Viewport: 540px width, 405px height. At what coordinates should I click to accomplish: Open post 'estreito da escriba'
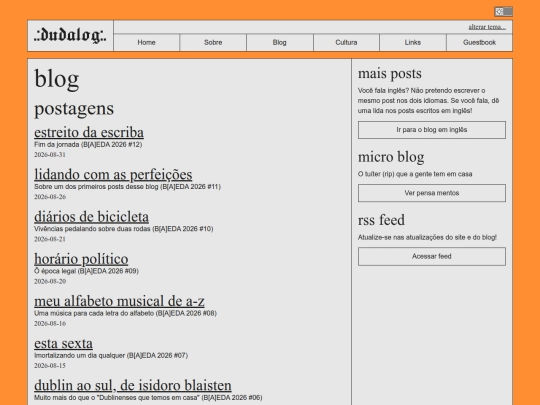pyautogui.click(x=89, y=133)
